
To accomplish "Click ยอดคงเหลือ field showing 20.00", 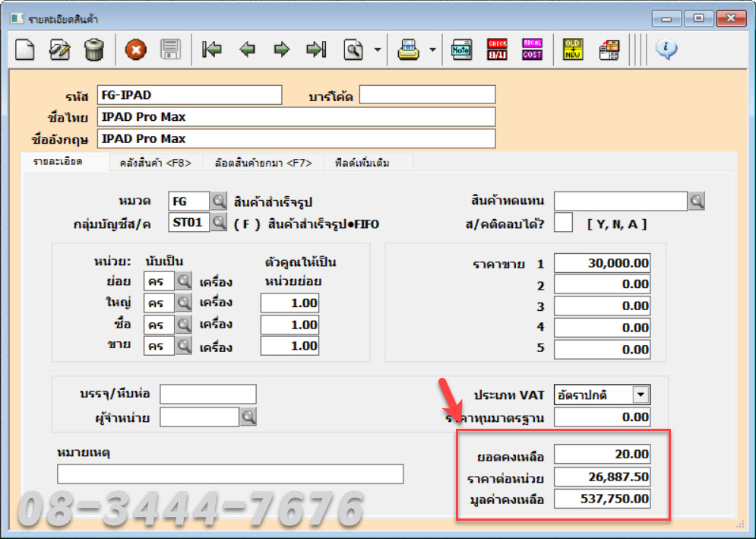I will click(602, 454).
